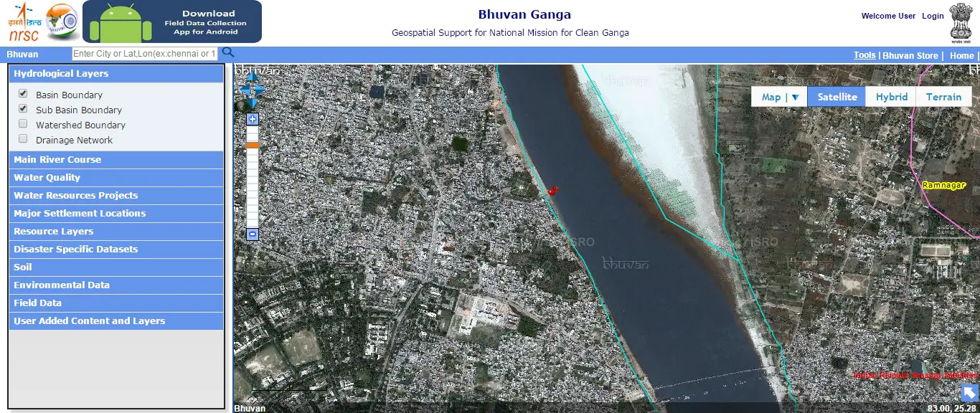Click the Welcome User text

click(x=888, y=16)
